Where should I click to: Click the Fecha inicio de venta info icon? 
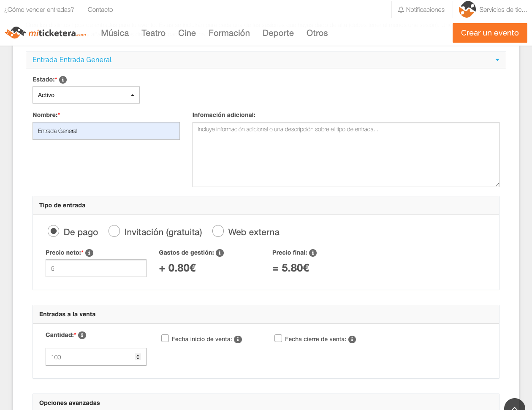[238, 339]
